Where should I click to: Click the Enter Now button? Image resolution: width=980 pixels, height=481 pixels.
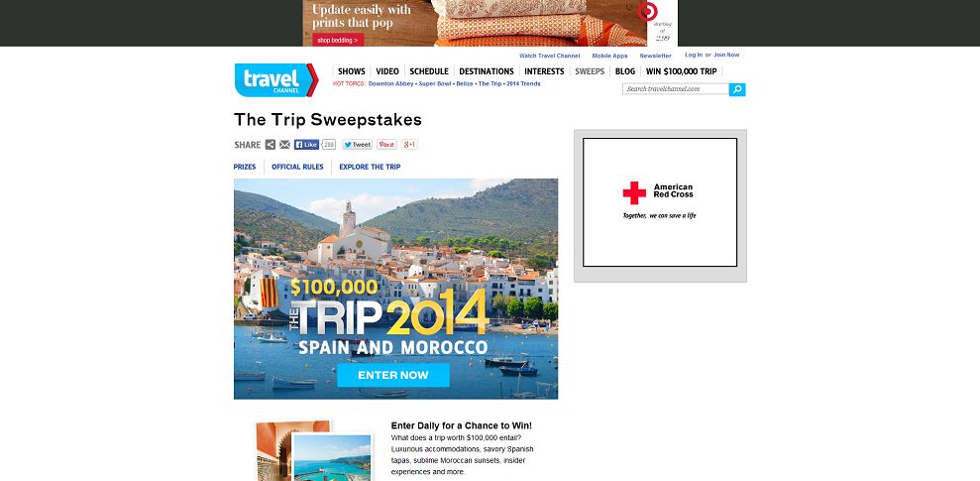coord(393,375)
